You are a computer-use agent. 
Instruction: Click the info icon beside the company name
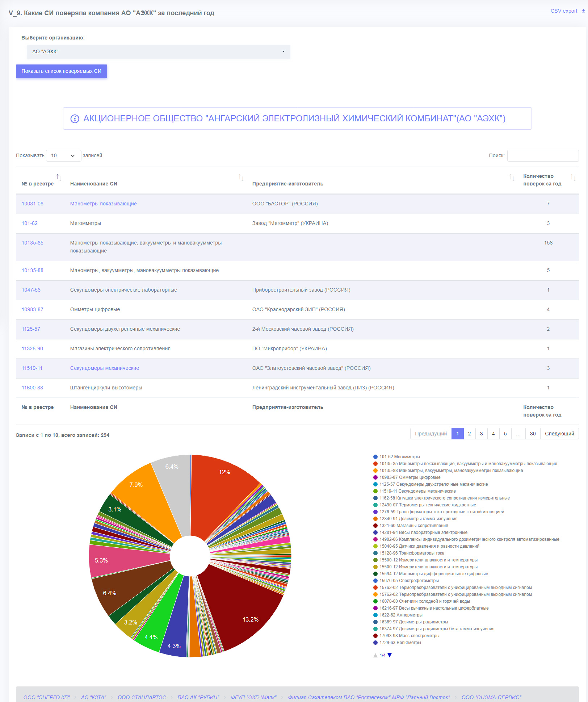point(75,119)
